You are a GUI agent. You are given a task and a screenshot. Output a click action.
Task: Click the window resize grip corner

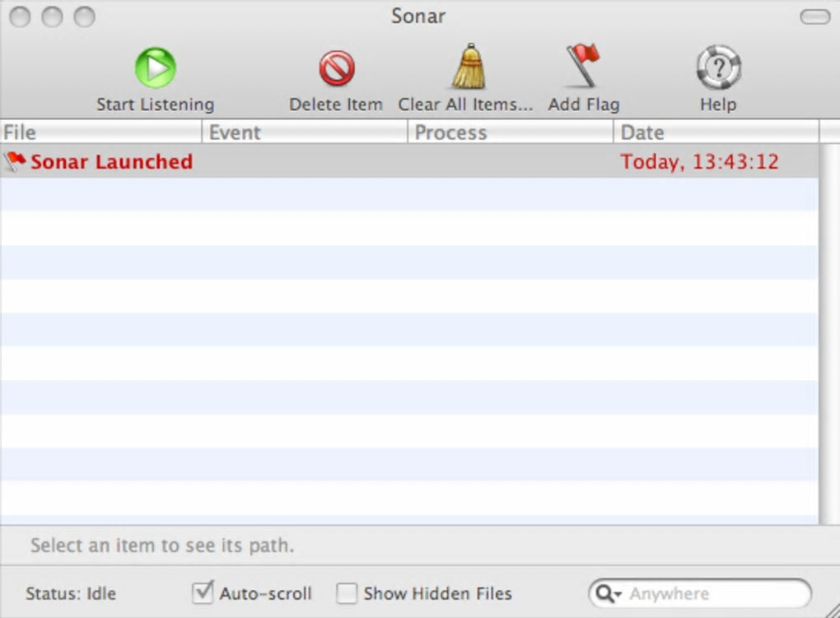pyautogui.click(x=832, y=610)
